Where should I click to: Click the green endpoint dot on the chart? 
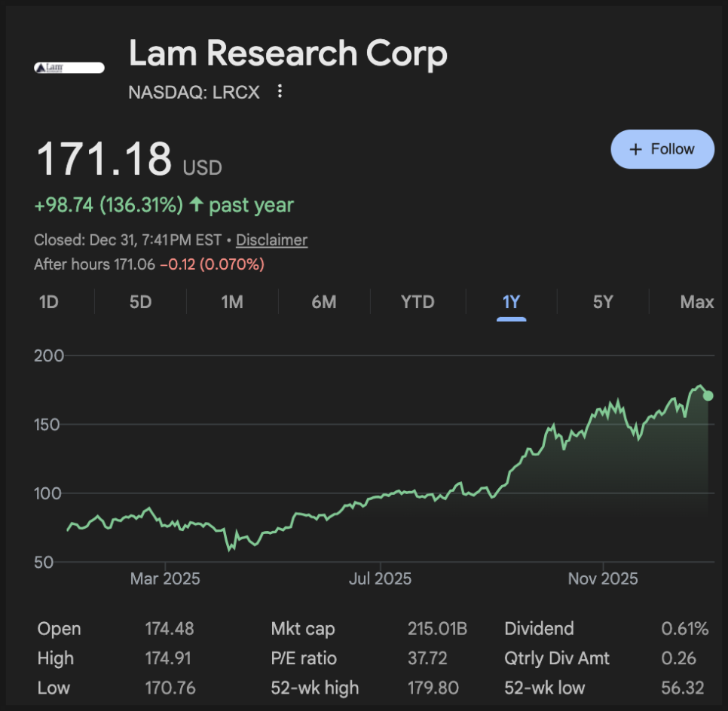click(x=708, y=396)
